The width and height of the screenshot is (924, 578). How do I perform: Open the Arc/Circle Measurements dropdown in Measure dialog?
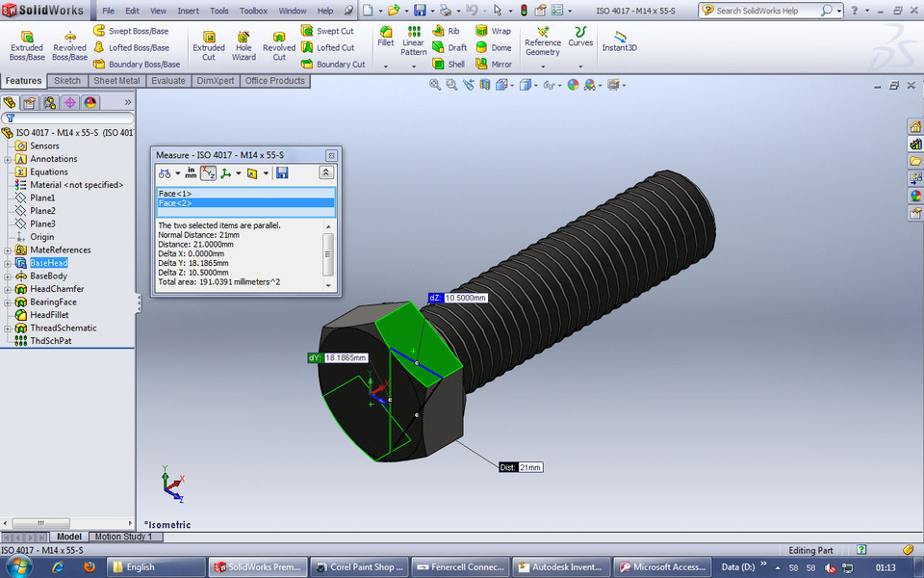177,173
